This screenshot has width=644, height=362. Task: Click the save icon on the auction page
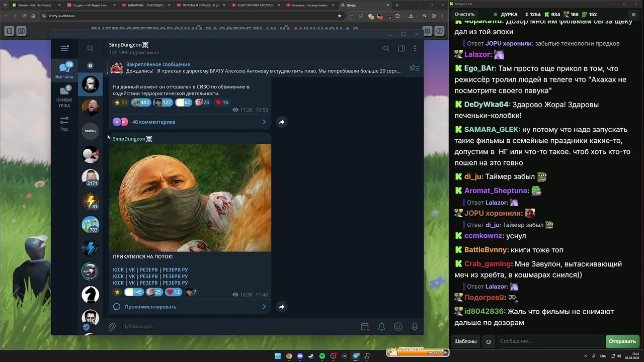22,31
